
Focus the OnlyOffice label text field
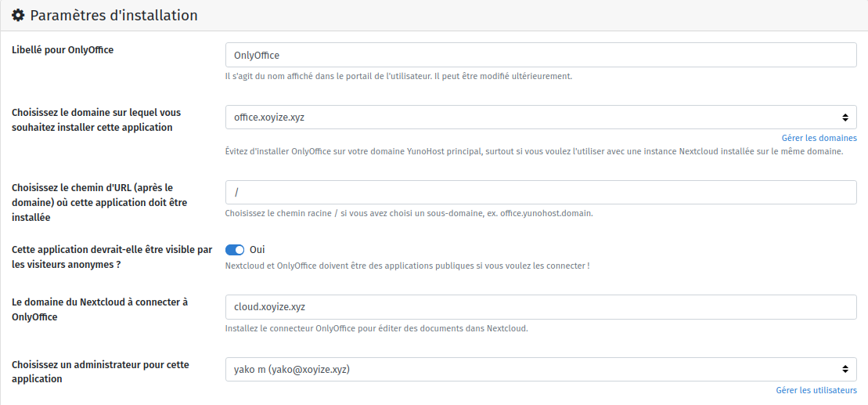click(540, 55)
